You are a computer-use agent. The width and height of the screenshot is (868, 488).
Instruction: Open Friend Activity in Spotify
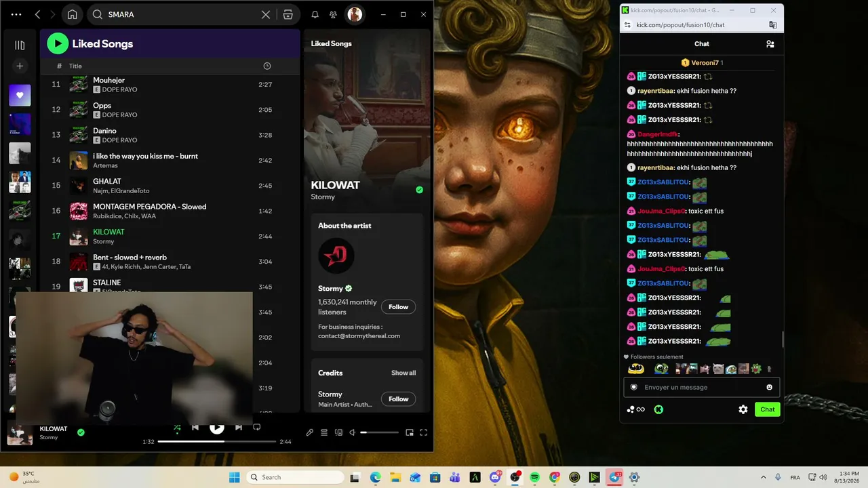coord(333,14)
